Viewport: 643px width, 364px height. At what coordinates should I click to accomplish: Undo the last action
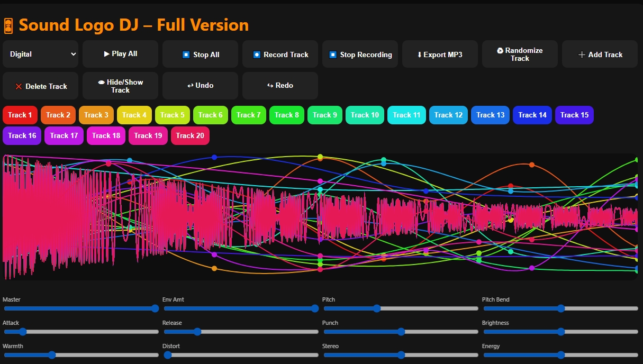point(200,86)
